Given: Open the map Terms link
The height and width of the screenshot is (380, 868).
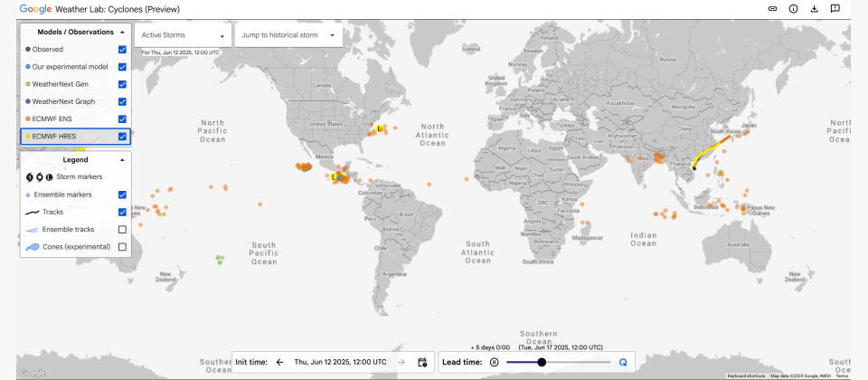Looking at the screenshot, I should coord(842,376).
